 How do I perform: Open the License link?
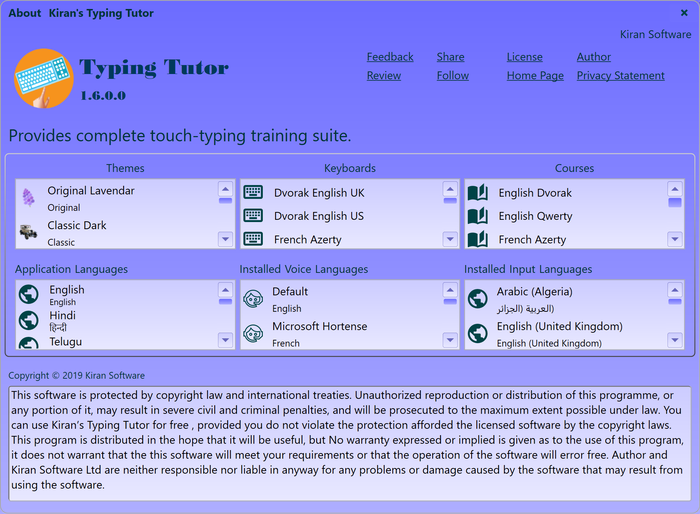point(525,57)
